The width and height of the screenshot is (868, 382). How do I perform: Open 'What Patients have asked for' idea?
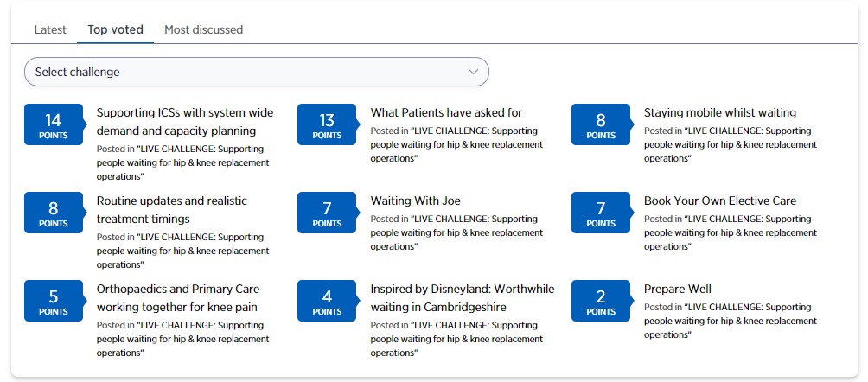(x=446, y=113)
